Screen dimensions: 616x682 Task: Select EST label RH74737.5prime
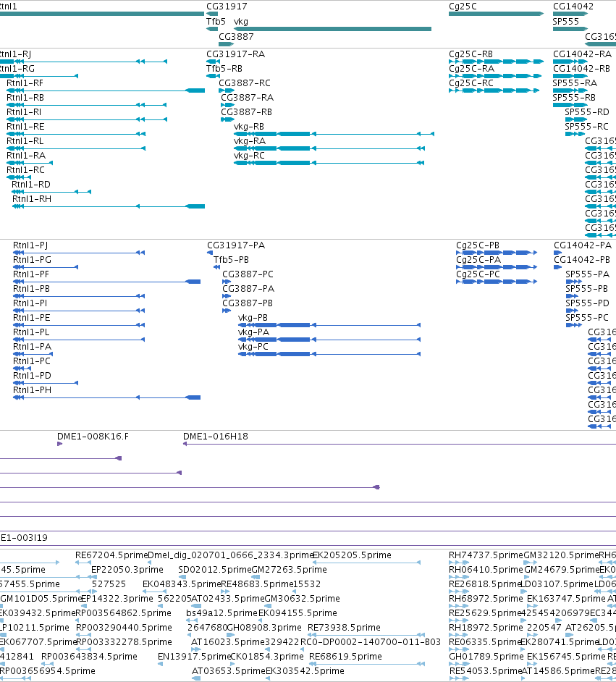[486, 555]
